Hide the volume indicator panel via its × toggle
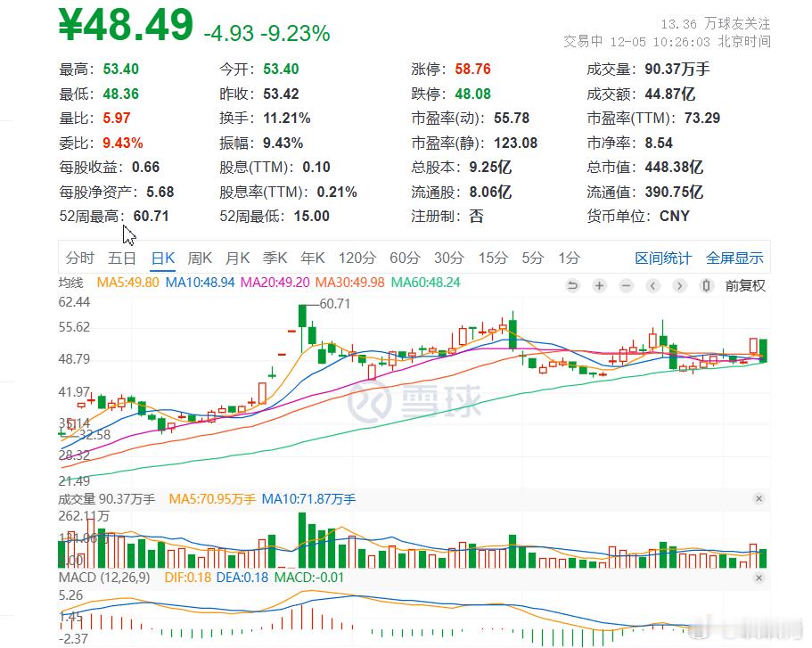 759,499
